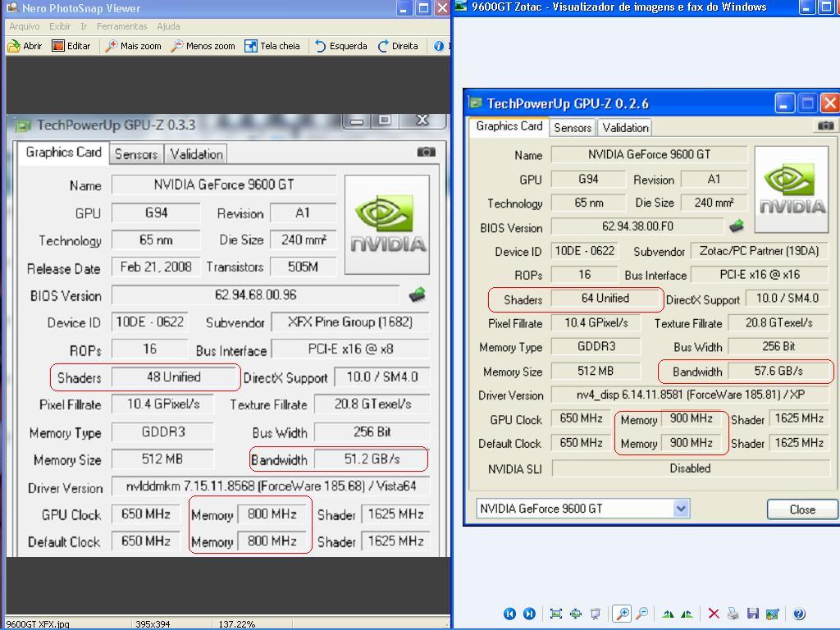Go to previous image in Windows viewer
840x630 pixels.
(509, 614)
